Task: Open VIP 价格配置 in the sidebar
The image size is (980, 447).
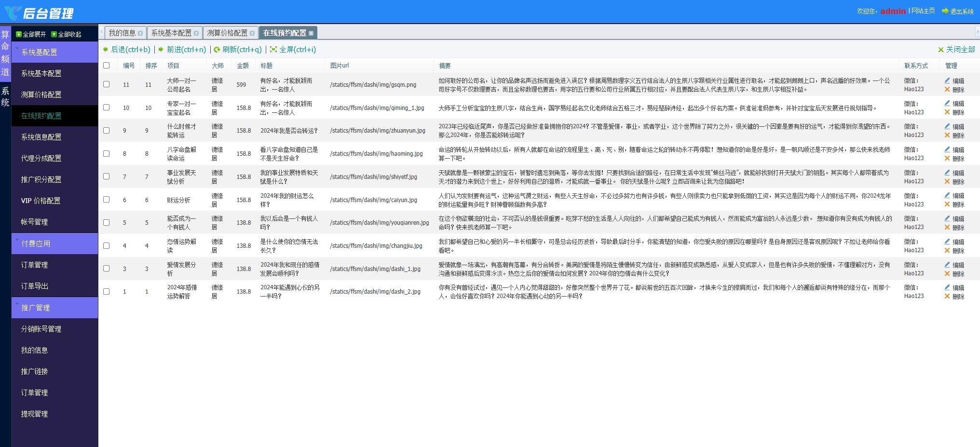Action: 41,201
